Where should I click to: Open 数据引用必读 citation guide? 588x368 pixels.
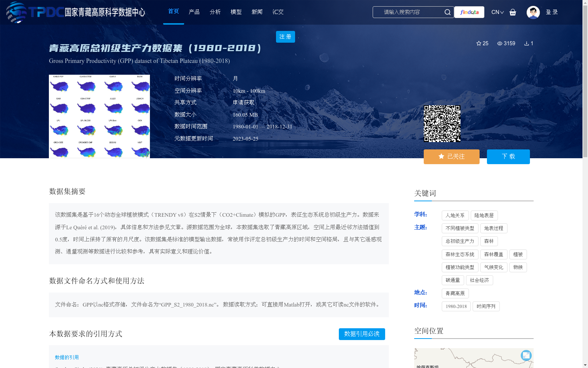362,334
